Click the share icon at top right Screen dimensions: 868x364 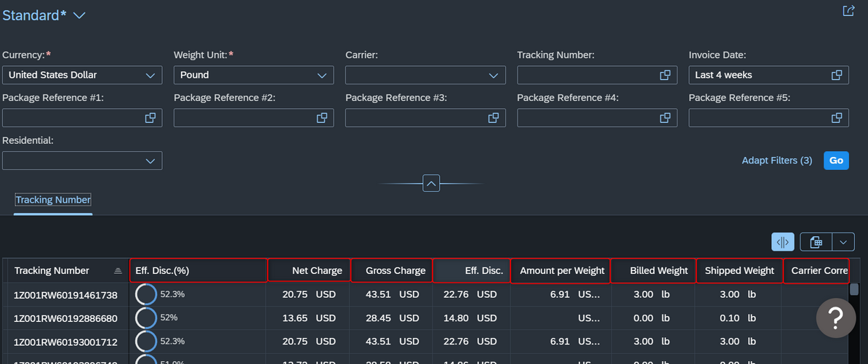848,10
